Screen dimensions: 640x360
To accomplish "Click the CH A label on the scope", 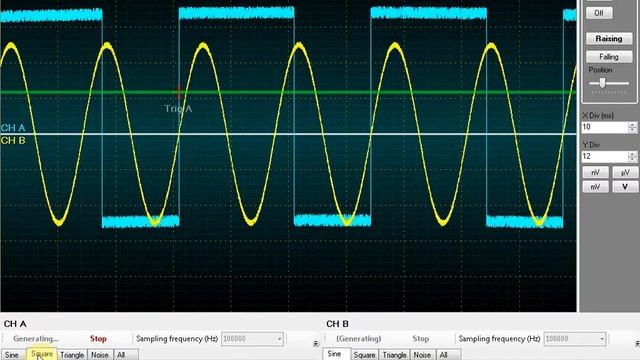I will (x=13, y=128).
